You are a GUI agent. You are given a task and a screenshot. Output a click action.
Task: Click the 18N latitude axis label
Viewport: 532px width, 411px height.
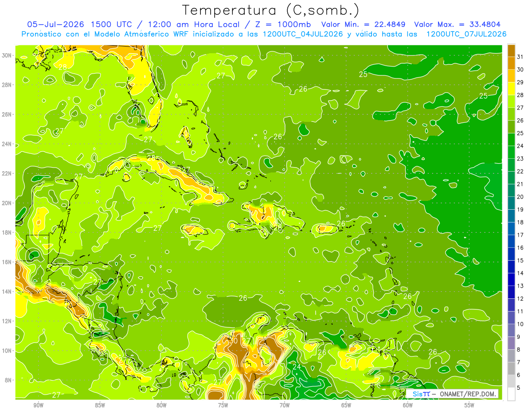(x=7, y=232)
